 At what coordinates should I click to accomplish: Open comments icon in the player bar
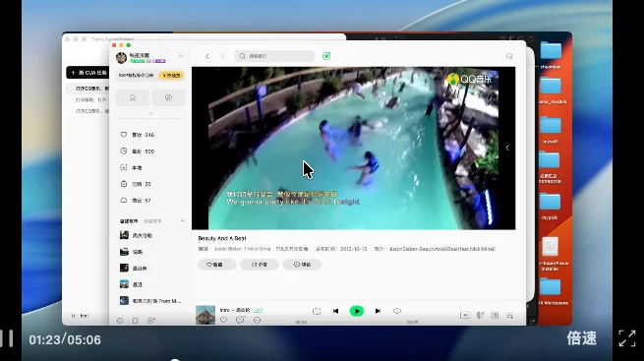[240, 320]
